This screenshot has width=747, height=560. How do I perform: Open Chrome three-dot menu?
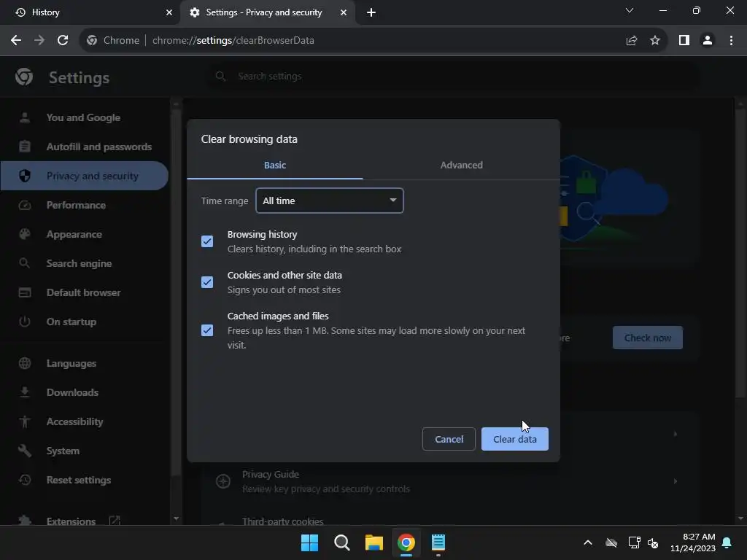pos(731,41)
